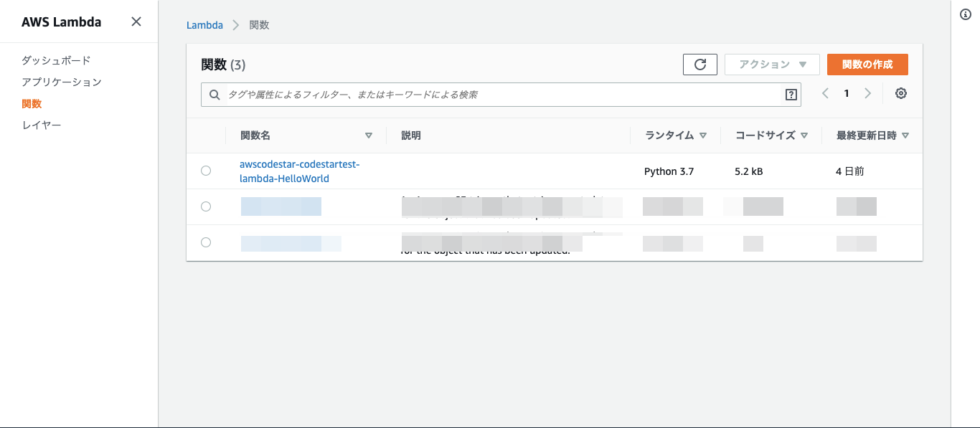This screenshot has height=428, width=980.
Task: Open レイヤー in sidebar
Action: 42,125
